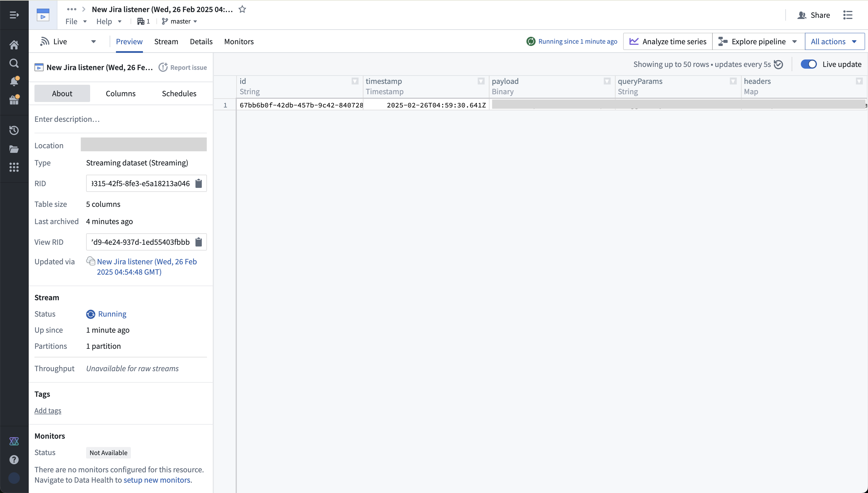Viewport: 868px width, 493px height.
Task: Star this dataset as favorite
Action: pyautogui.click(x=242, y=9)
